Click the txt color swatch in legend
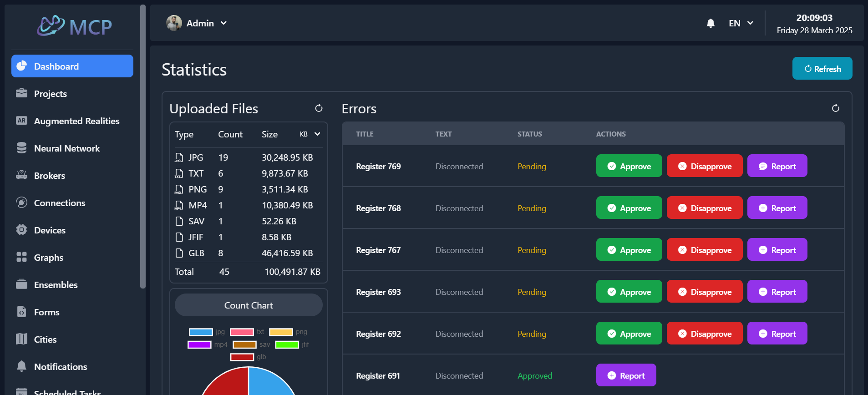This screenshot has height=395, width=868. pos(242,332)
